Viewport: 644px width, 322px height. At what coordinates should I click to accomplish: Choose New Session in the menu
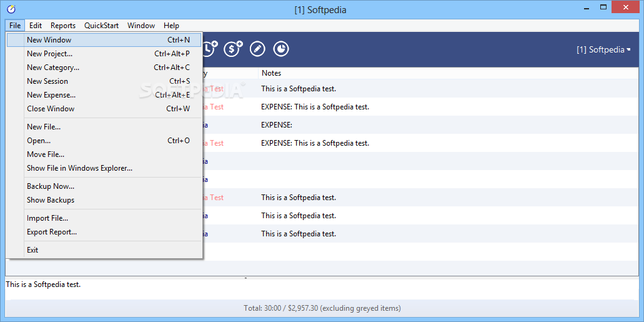104,81
